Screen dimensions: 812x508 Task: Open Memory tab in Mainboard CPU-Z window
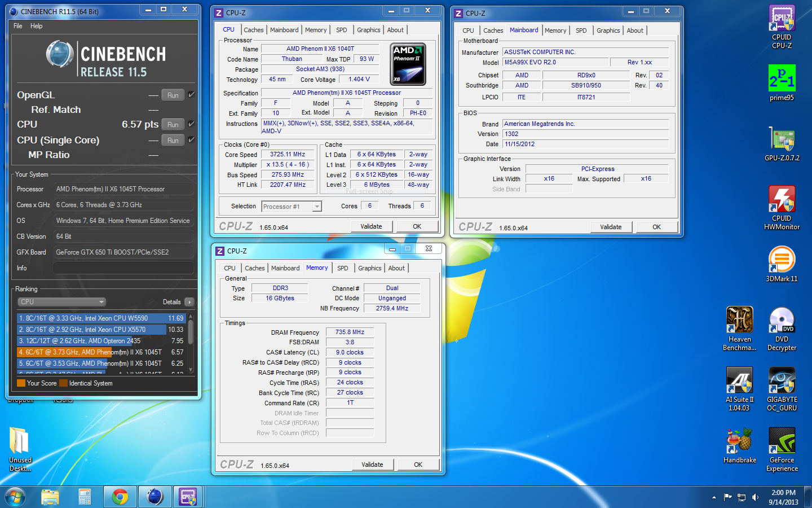click(x=555, y=30)
